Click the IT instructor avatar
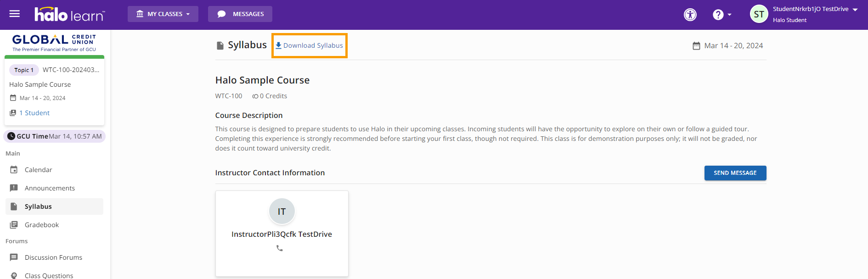The width and height of the screenshot is (868, 279). [x=282, y=211]
